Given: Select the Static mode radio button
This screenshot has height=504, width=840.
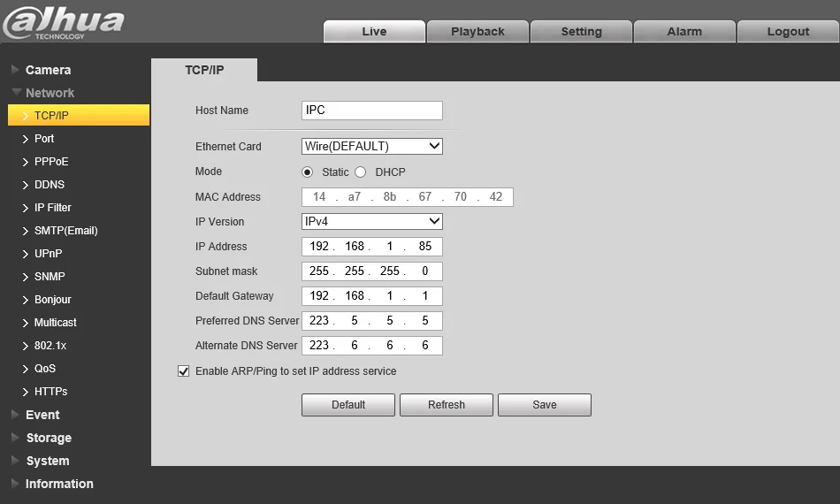Looking at the screenshot, I should click(x=308, y=172).
